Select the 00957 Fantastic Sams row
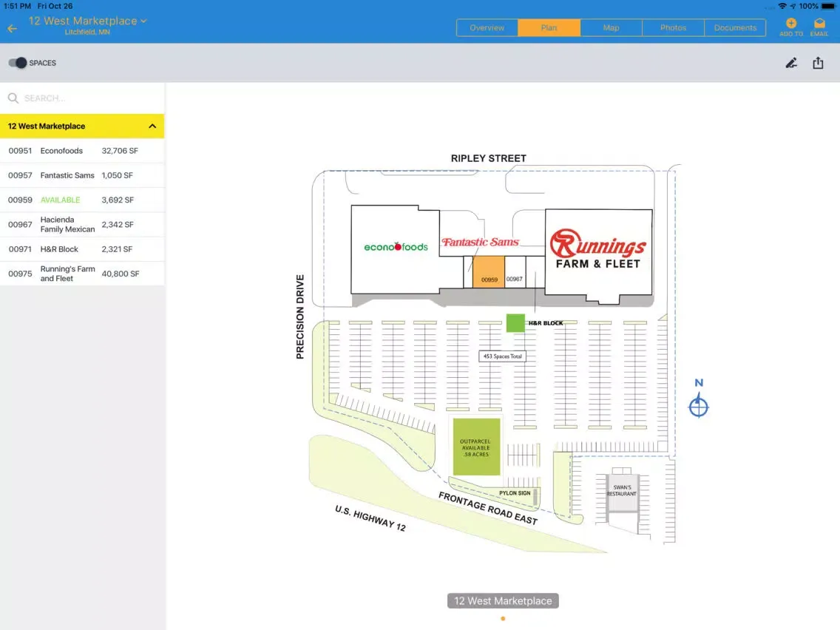The height and width of the screenshot is (630, 840). coord(82,175)
